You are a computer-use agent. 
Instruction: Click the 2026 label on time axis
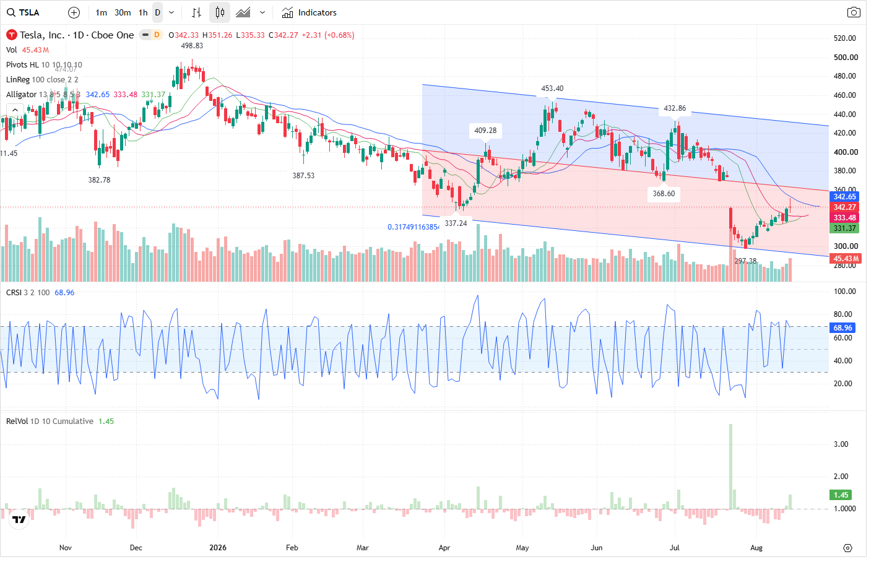pyautogui.click(x=218, y=548)
